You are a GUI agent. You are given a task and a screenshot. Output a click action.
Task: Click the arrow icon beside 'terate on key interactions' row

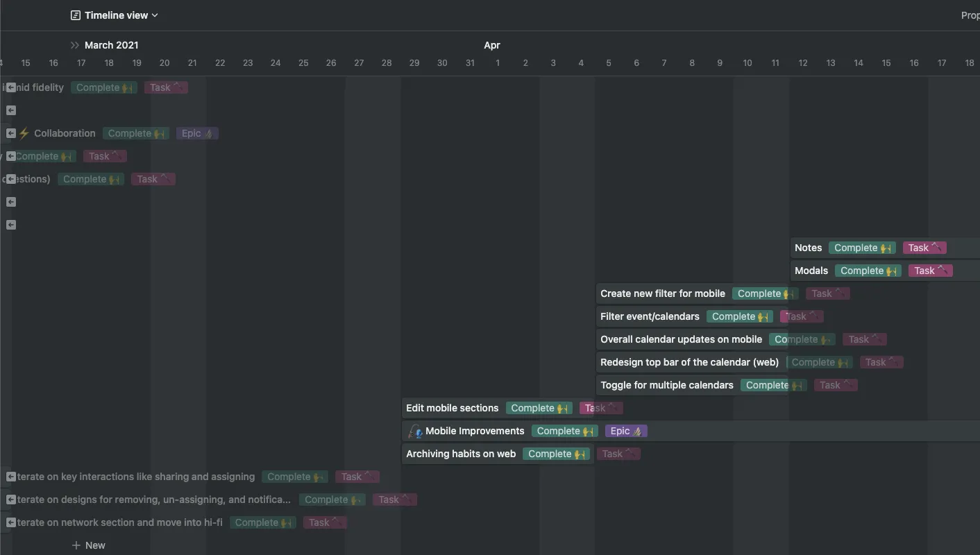[10, 477]
